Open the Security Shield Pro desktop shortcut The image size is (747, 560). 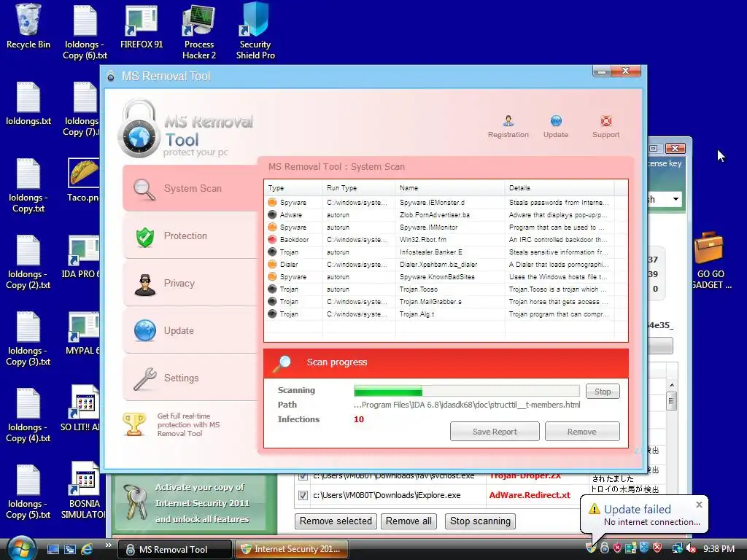(255, 31)
